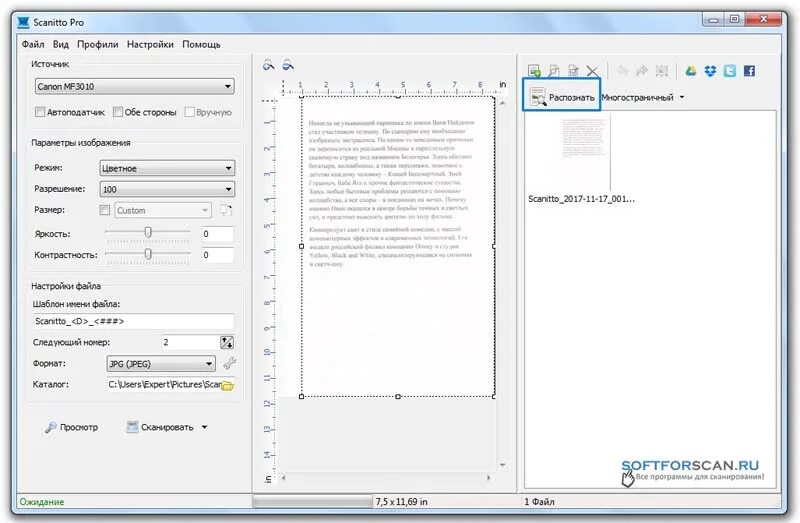The width and height of the screenshot is (800, 523).
Task: Browse catalog with the yellow folder icon
Action: pos(228,385)
